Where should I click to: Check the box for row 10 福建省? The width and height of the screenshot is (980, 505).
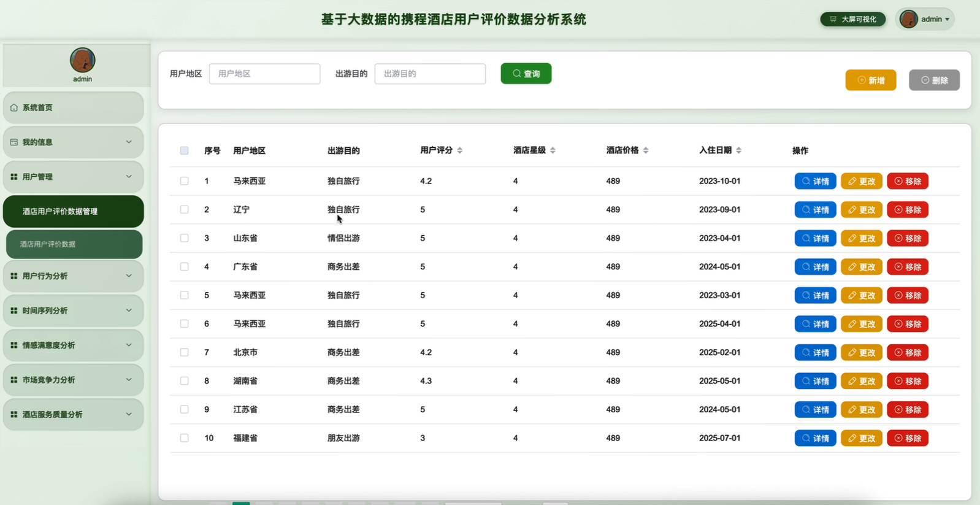click(x=184, y=438)
